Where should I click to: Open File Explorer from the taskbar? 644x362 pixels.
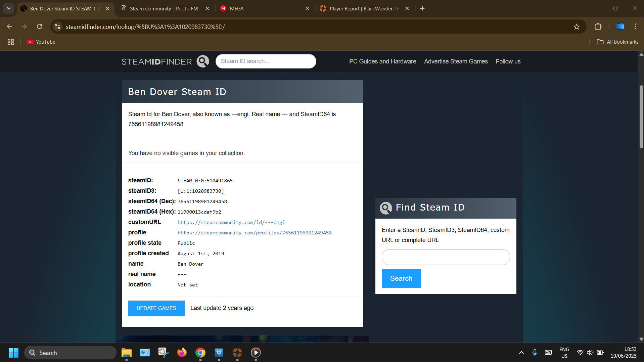click(126, 353)
